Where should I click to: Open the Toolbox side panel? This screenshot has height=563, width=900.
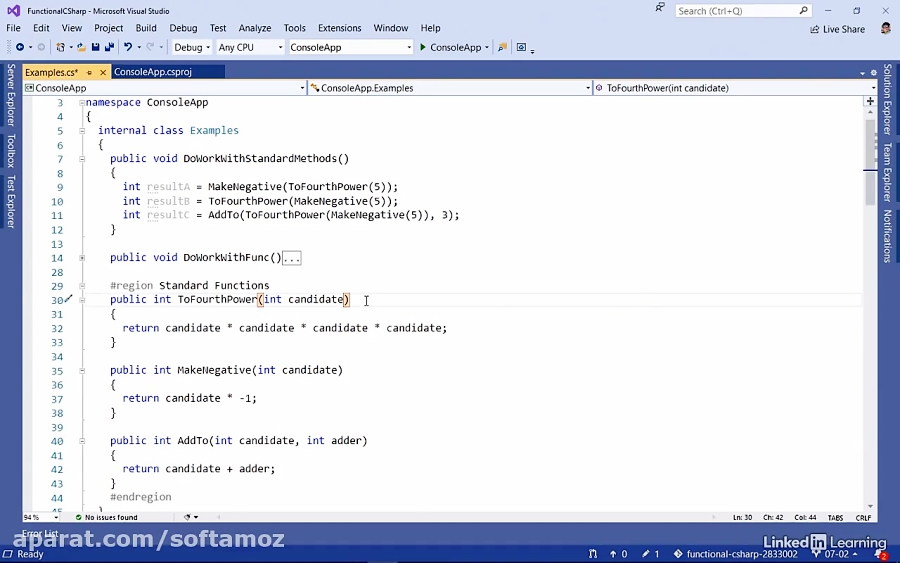10,150
